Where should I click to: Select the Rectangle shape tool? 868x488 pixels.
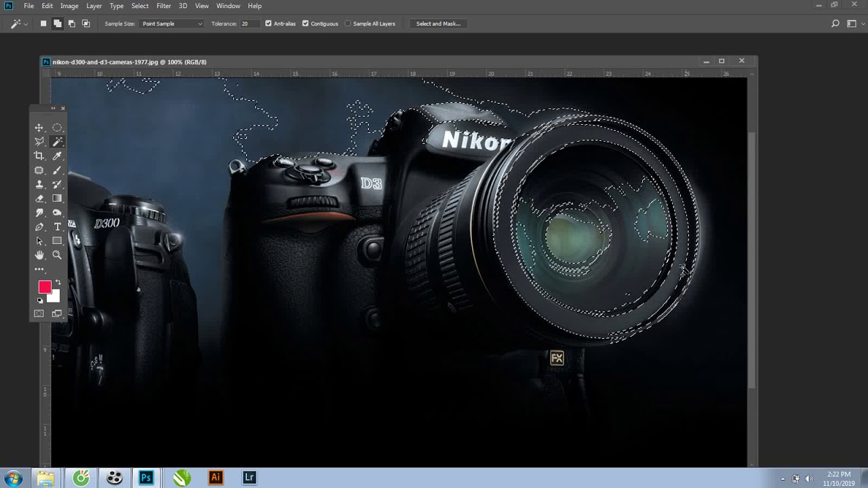tap(57, 241)
